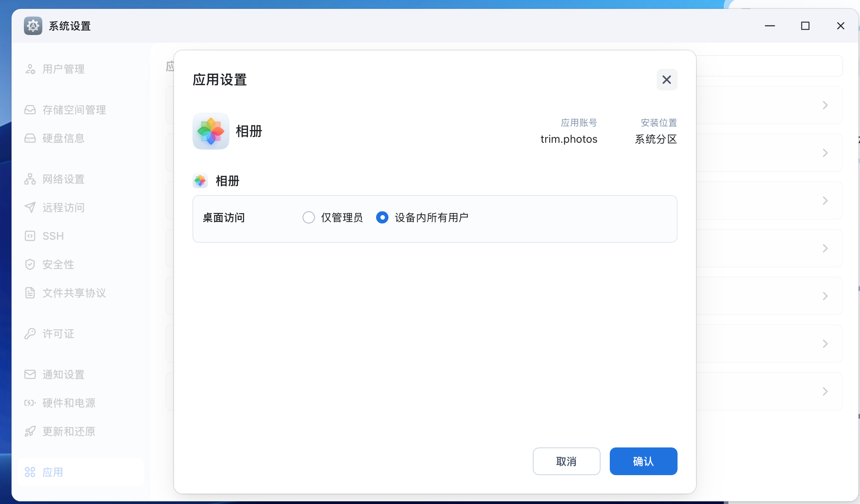Open 硬盘信息 panel
Image resolution: width=860 pixels, height=504 pixels.
coord(63,138)
